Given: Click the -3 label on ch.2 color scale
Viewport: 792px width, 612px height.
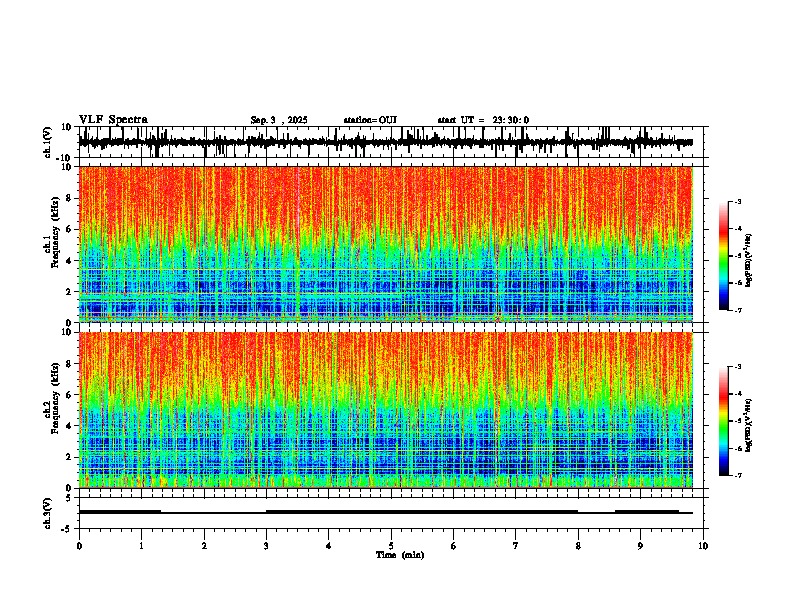Looking at the screenshot, I should [x=737, y=367].
